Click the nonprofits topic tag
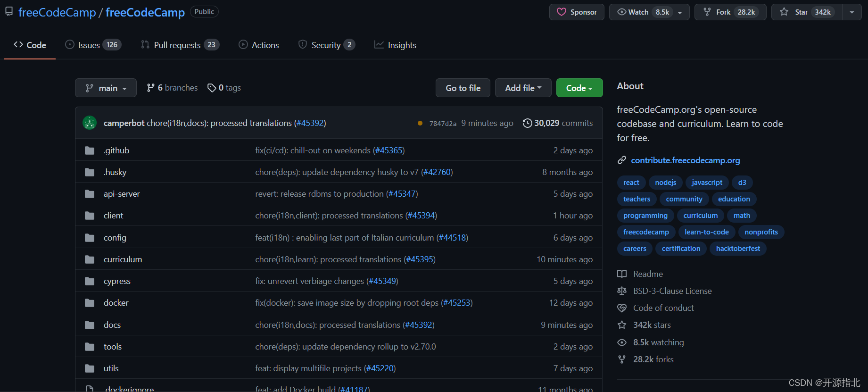Screen dimensions: 868x392 pos(761,232)
